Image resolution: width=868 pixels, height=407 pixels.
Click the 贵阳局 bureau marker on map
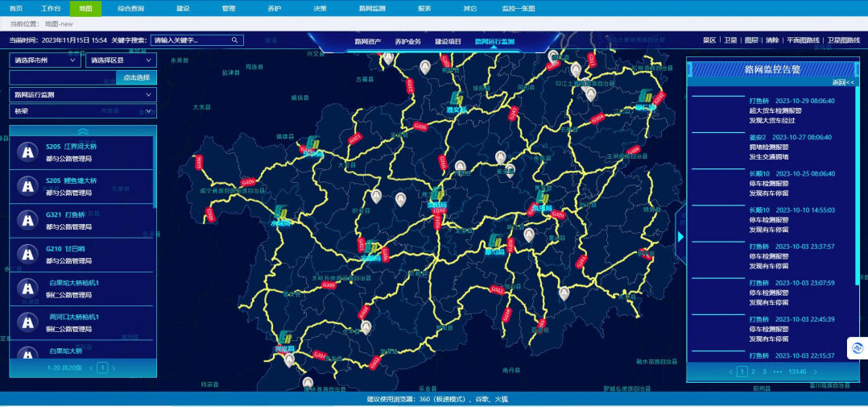tap(436, 197)
